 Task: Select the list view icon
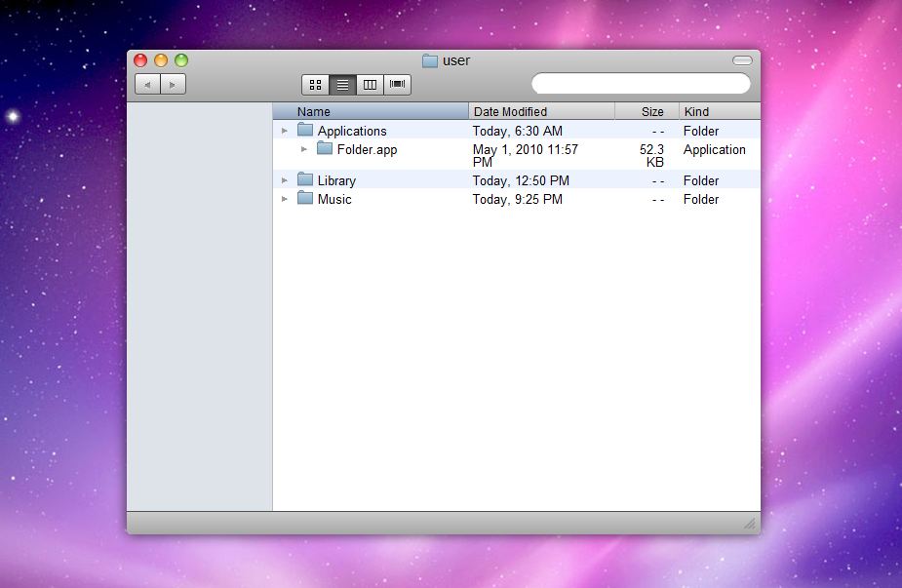coord(342,84)
